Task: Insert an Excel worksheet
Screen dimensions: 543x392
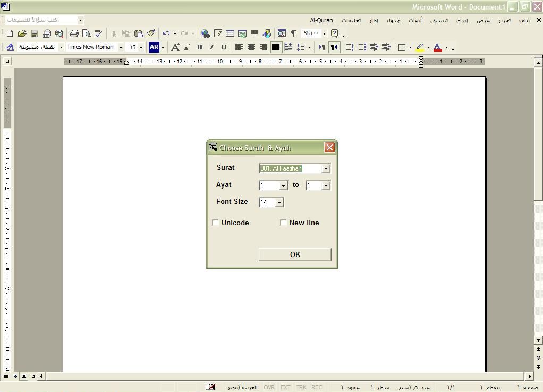Action: [242, 33]
